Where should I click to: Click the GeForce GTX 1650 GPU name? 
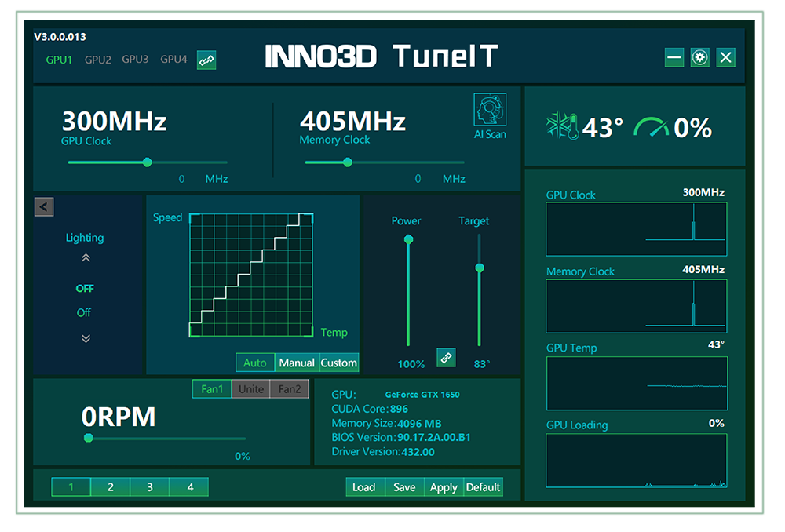click(x=422, y=395)
